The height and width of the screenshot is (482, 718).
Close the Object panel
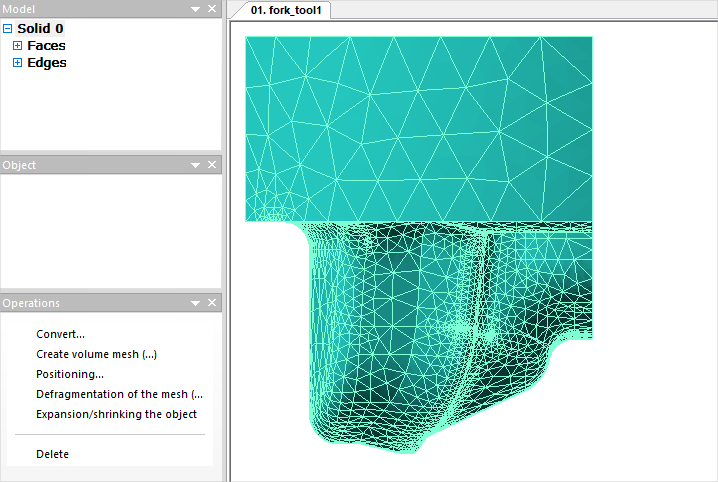211,164
